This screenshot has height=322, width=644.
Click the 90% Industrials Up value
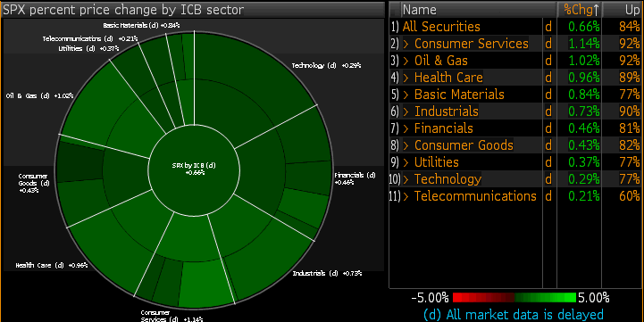point(629,111)
